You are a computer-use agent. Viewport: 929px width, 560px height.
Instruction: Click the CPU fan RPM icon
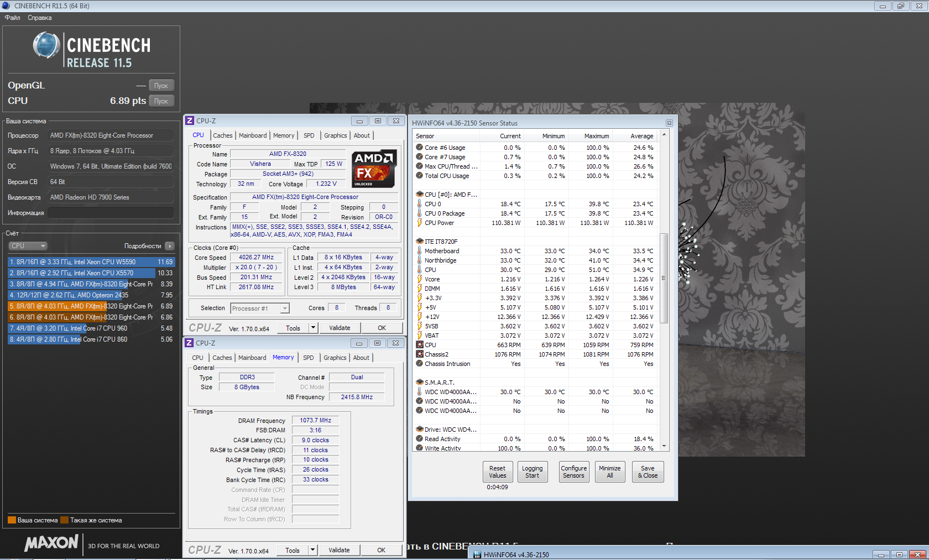tap(419, 345)
